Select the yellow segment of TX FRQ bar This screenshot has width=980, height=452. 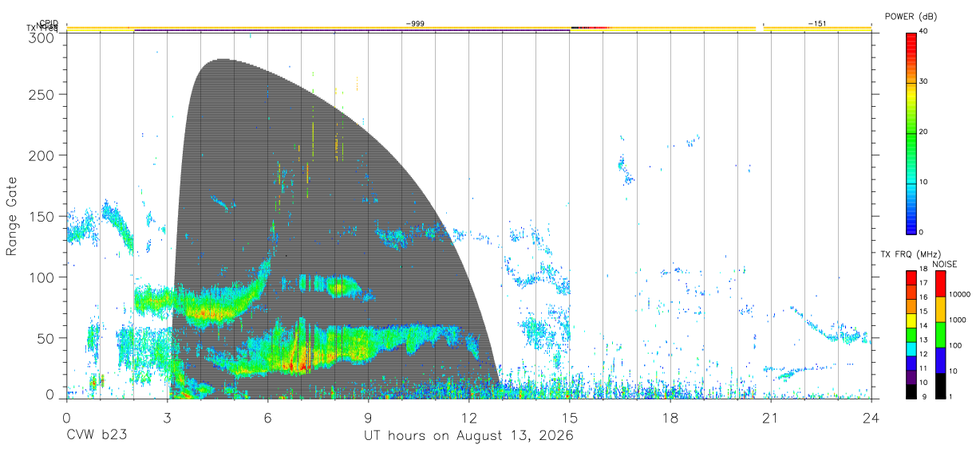911,320
